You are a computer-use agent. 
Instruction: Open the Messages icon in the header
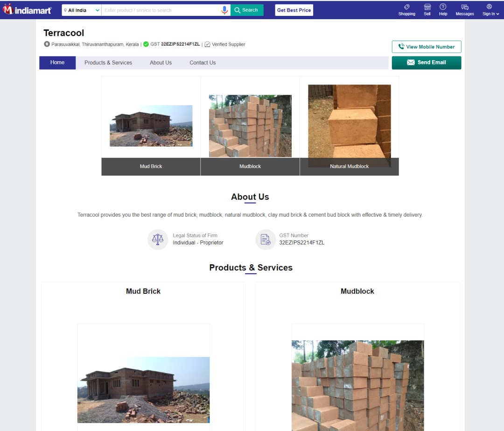pos(464,10)
